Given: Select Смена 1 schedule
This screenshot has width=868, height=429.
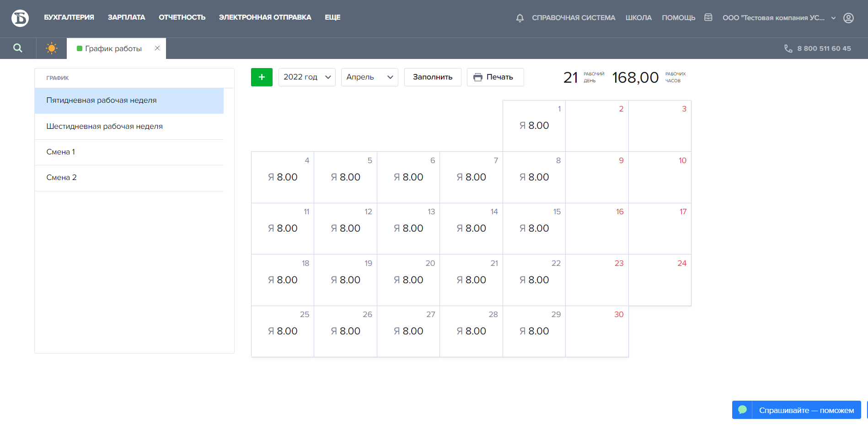Looking at the screenshot, I should click(129, 152).
